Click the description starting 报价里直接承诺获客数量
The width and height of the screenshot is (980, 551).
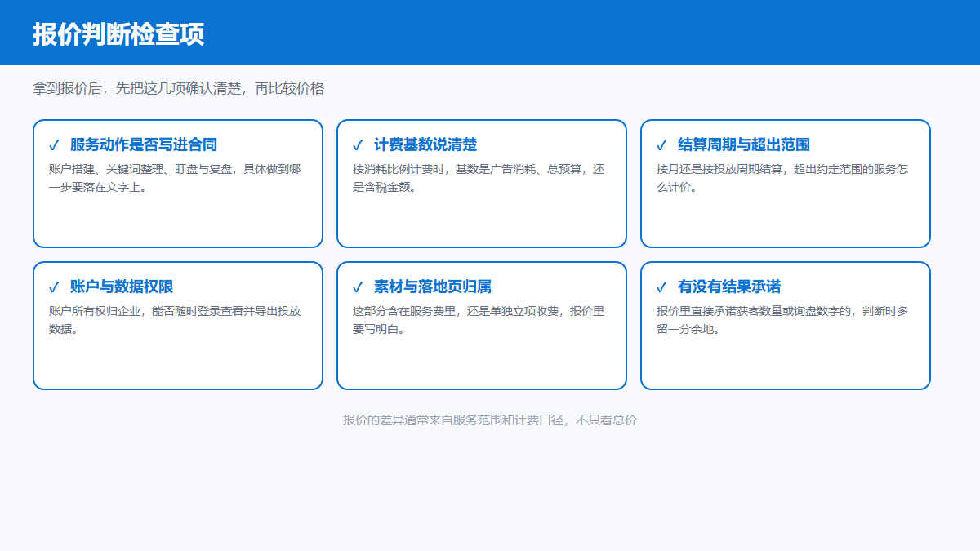(782, 320)
